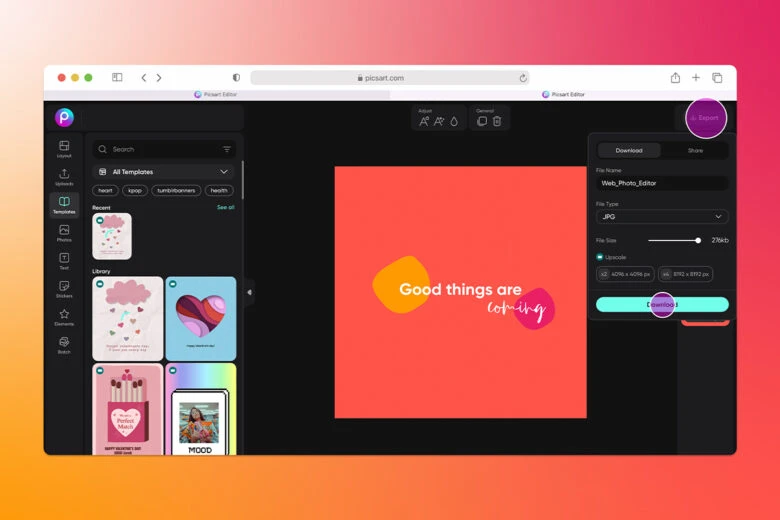Open the Batch editing tool
This screenshot has width=780, height=520.
(x=64, y=345)
